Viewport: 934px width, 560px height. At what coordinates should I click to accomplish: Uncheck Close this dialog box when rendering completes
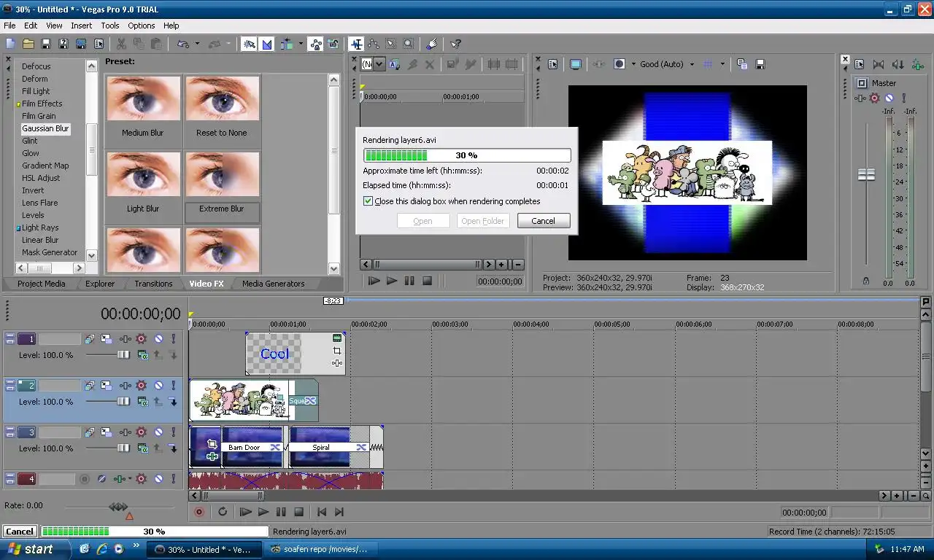[368, 201]
